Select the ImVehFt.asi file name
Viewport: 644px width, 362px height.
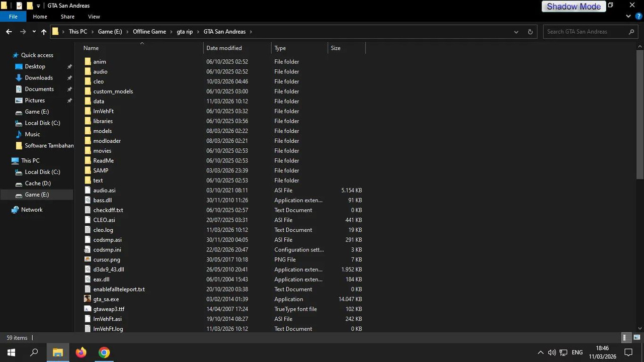[107, 319]
